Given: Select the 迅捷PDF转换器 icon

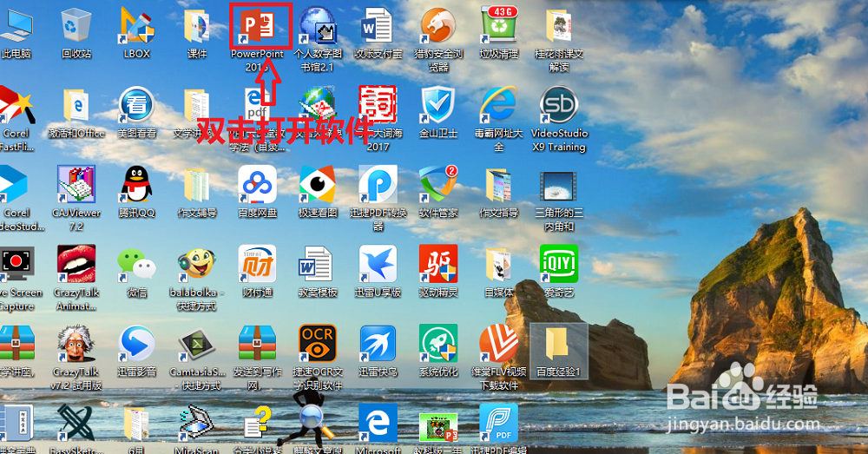Looking at the screenshot, I should click(x=378, y=184).
